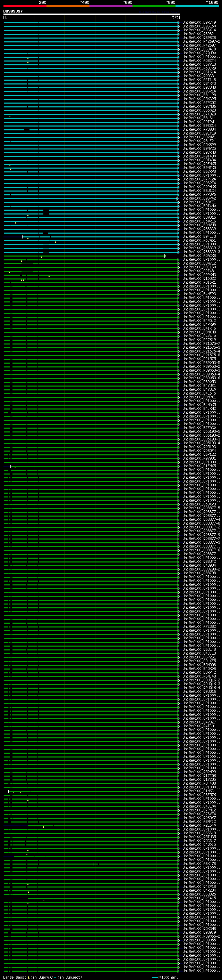Screen dimensions: 222x980
Task: Open hit UniRef100_B9GL50
Action: [199, 26]
